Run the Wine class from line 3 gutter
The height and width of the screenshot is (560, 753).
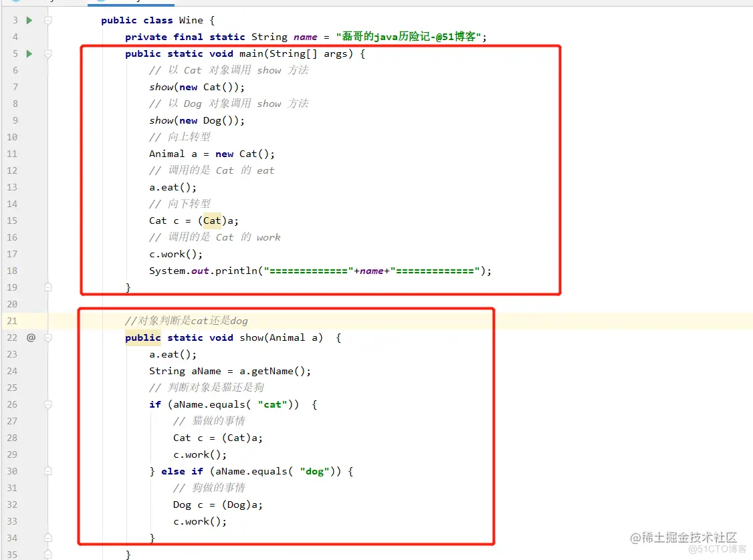pos(29,20)
